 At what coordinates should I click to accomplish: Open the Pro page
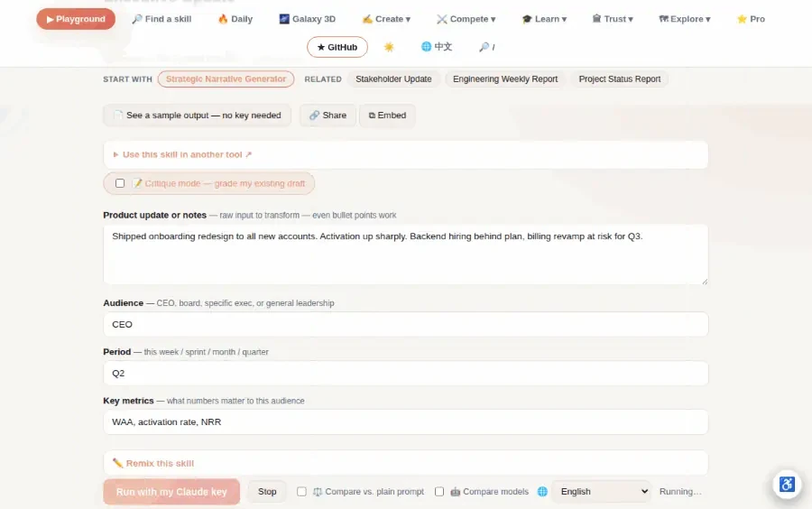751,19
